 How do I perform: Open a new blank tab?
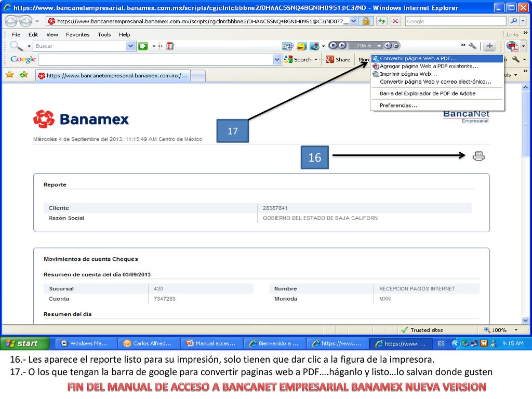[198, 76]
